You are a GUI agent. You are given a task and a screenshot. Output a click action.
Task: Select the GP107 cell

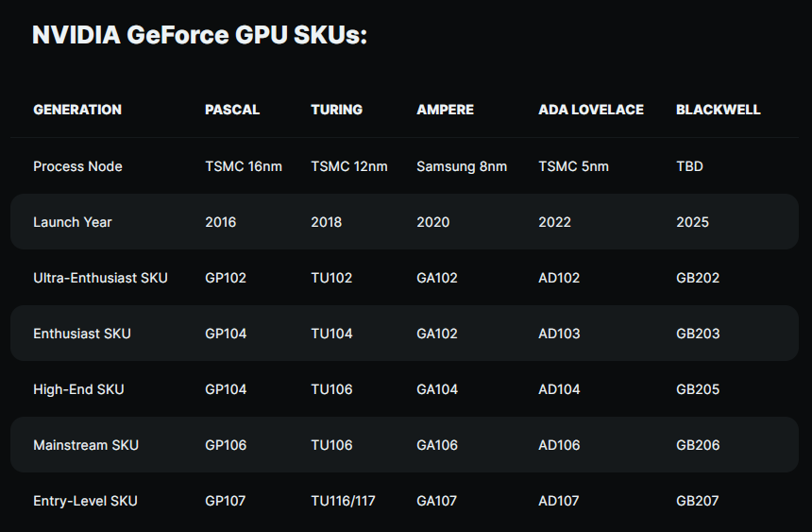tap(225, 501)
